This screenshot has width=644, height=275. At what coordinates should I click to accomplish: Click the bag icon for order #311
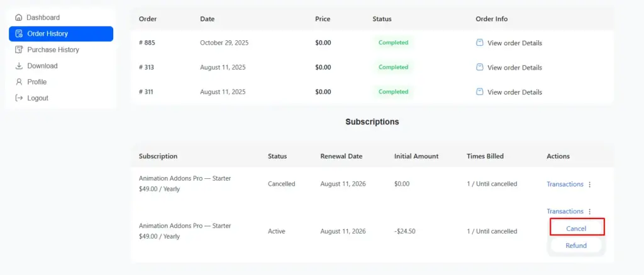click(x=480, y=92)
